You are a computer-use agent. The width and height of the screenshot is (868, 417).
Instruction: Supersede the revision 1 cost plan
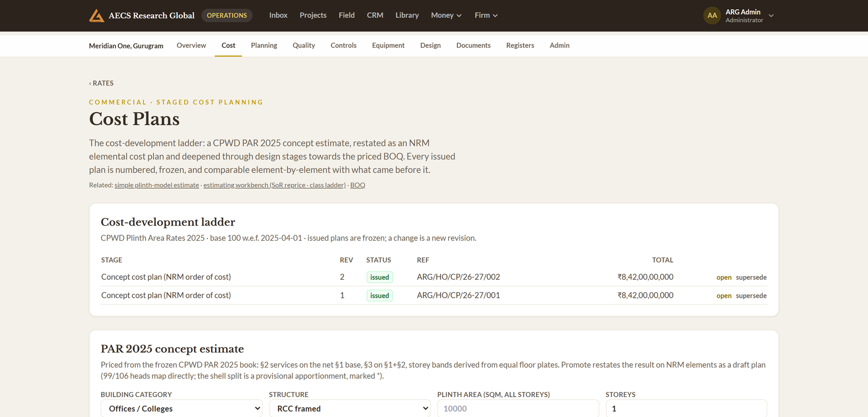pyautogui.click(x=751, y=296)
